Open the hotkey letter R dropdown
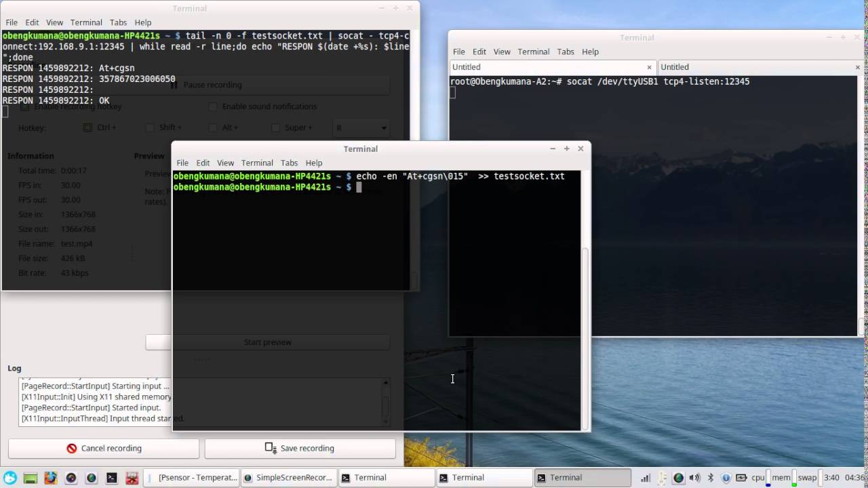Viewport: 868px width, 488px height. point(361,127)
